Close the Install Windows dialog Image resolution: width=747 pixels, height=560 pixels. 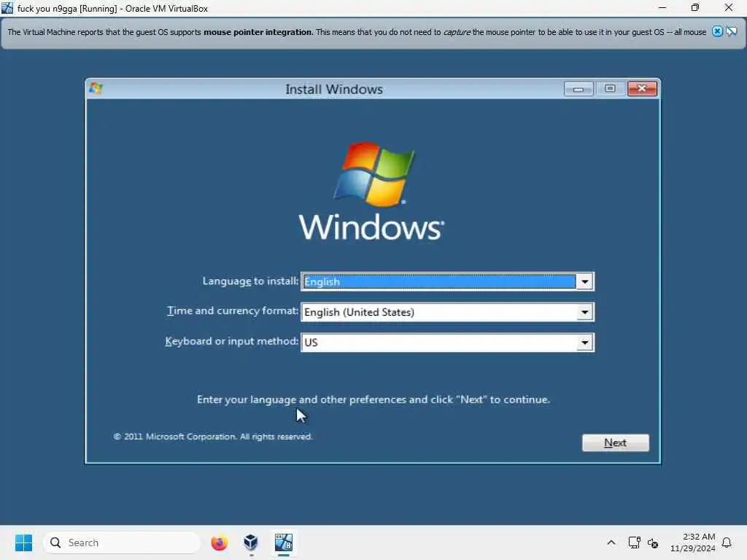tap(642, 88)
